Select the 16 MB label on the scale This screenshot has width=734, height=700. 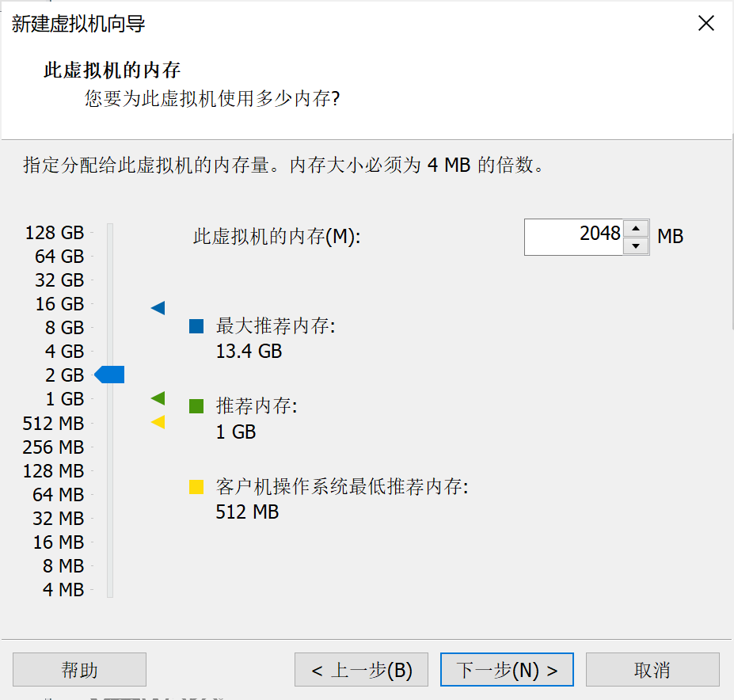pyautogui.click(x=59, y=542)
